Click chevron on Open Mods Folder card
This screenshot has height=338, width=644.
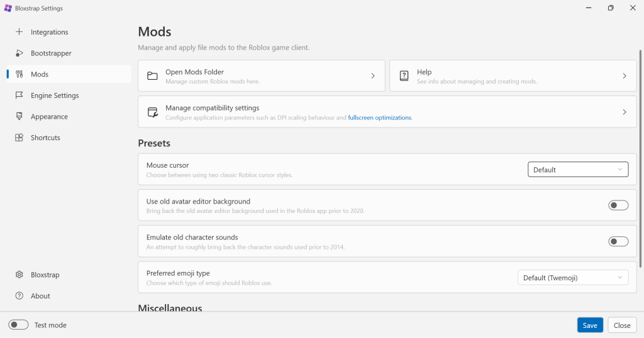tap(373, 76)
